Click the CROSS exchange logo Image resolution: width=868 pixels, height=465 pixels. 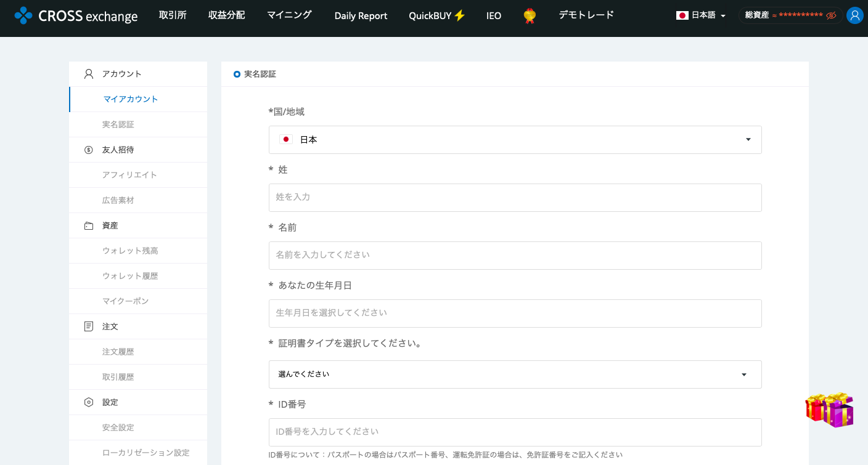[76, 15]
